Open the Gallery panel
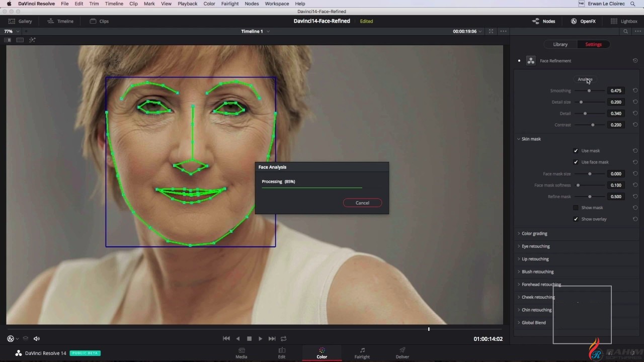 click(x=20, y=21)
